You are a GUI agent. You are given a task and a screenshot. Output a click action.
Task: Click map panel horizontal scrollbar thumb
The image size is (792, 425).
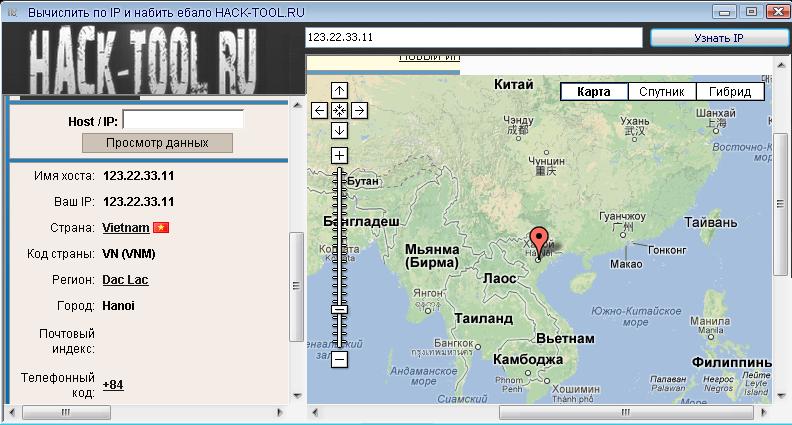tap(625, 412)
